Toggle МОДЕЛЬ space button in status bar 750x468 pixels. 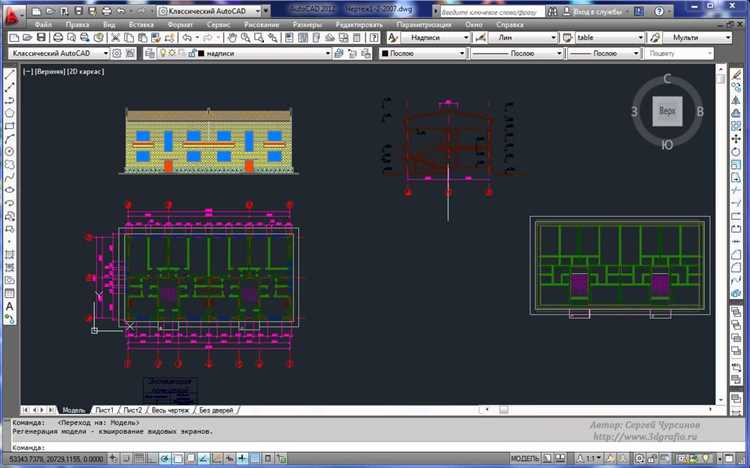point(525,459)
